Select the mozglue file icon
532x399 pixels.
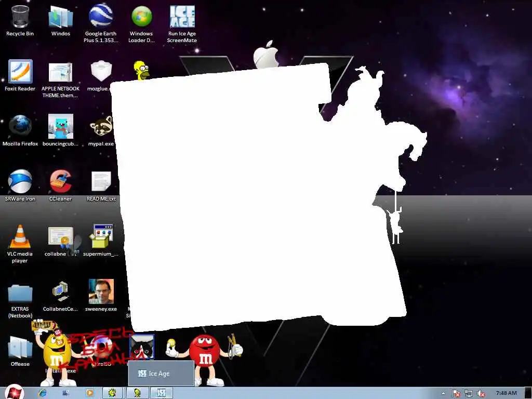tap(101, 75)
